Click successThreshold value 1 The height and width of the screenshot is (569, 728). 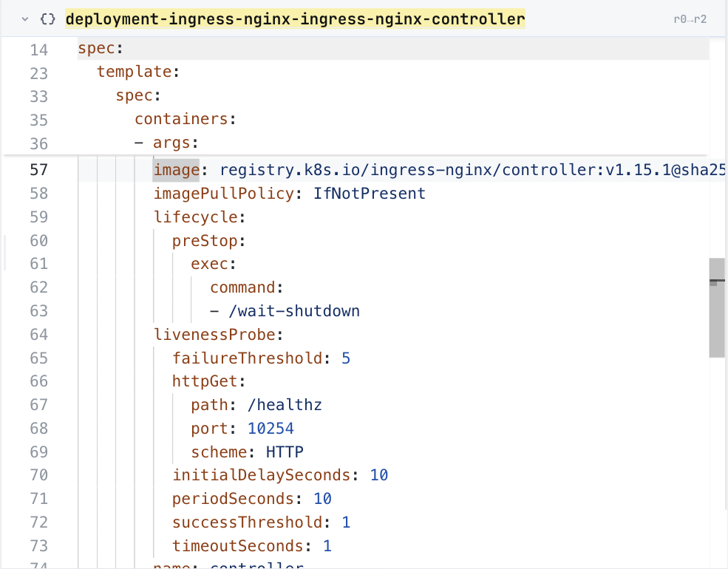coord(346,522)
